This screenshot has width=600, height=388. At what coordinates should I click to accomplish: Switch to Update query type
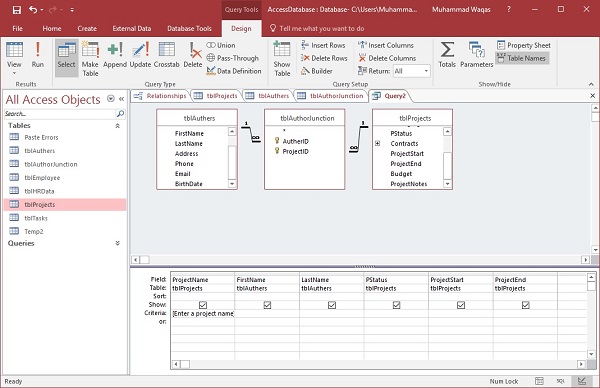pyautogui.click(x=140, y=55)
